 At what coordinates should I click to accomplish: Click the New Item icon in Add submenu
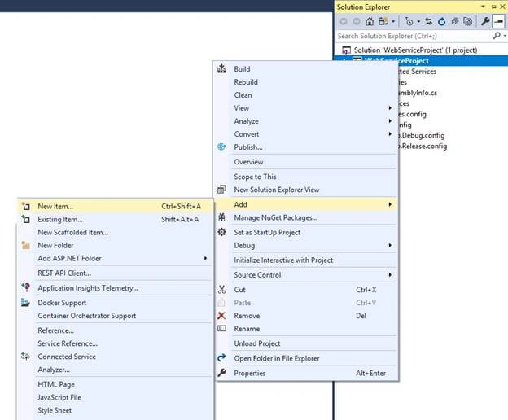pyautogui.click(x=25, y=206)
